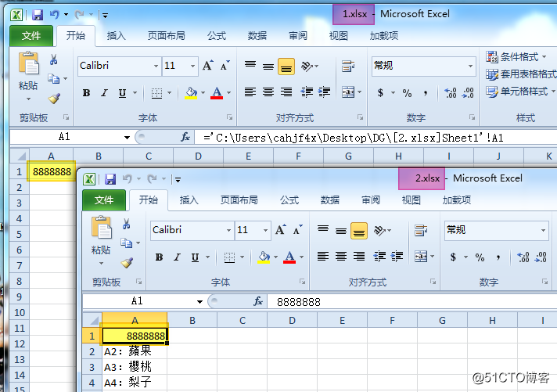This screenshot has width=557, height=392.
Task: Switch to 页面布局 tab in 1.xlsx
Action: point(167,35)
